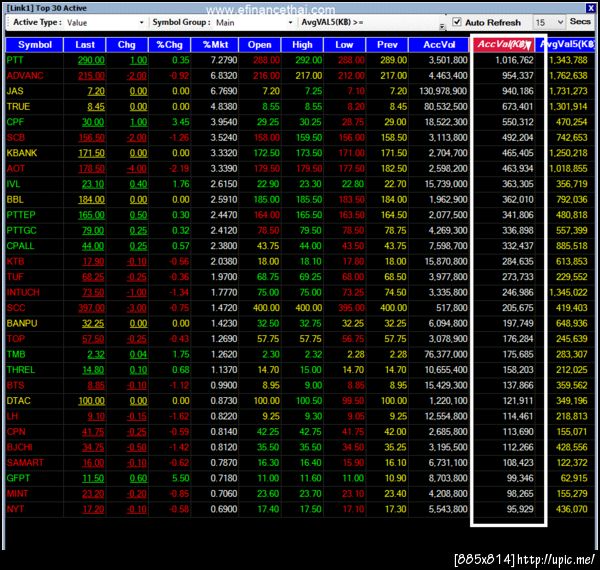This screenshot has height=570, width=600.
Task: Click CPF change value 1.00
Action: (138, 122)
